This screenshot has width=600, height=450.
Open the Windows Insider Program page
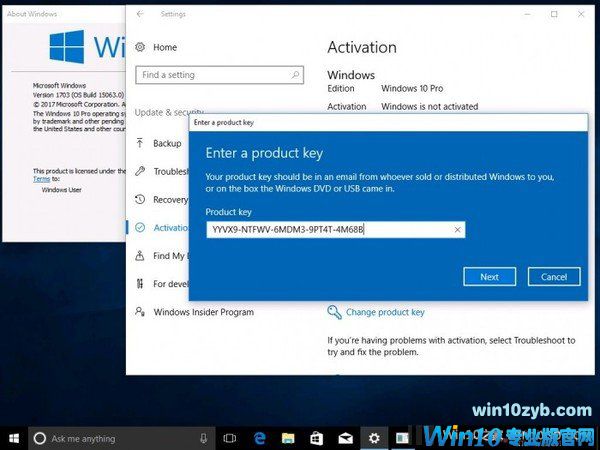pyautogui.click(x=204, y=312)
